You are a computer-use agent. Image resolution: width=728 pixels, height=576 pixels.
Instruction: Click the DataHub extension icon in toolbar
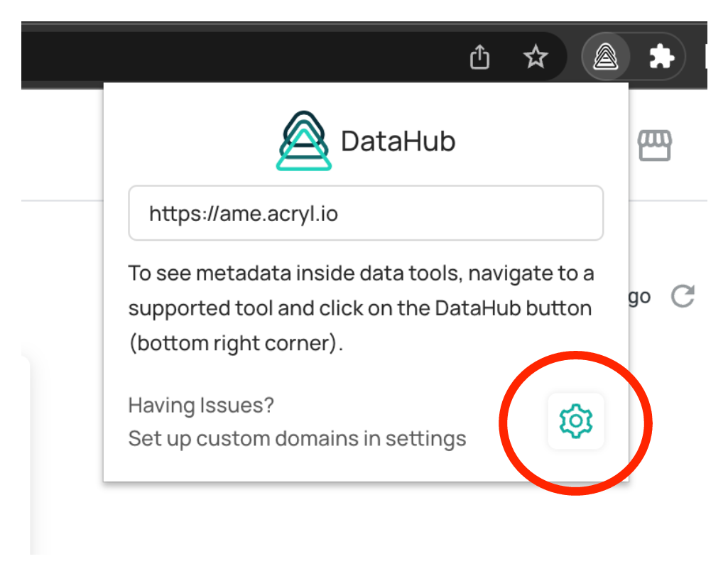point(605,57)
